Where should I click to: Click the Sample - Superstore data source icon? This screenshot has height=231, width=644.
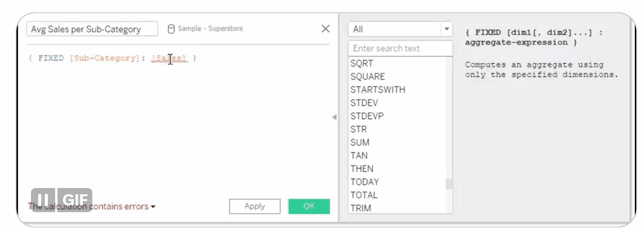click(x=171, y=29)
